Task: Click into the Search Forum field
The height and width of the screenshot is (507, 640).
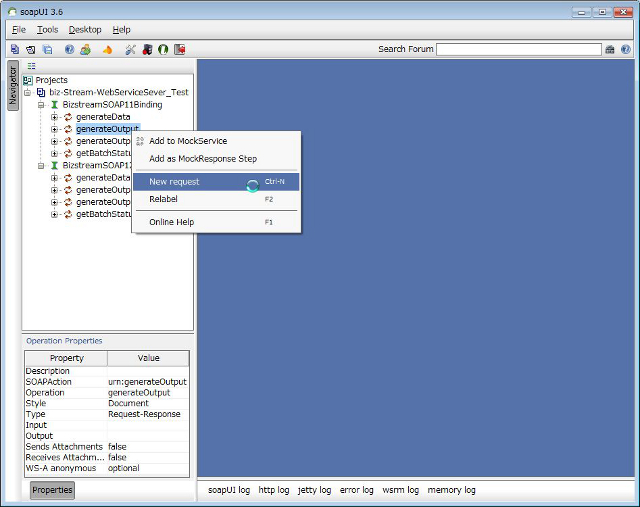Action: click(x=518, y=49)
